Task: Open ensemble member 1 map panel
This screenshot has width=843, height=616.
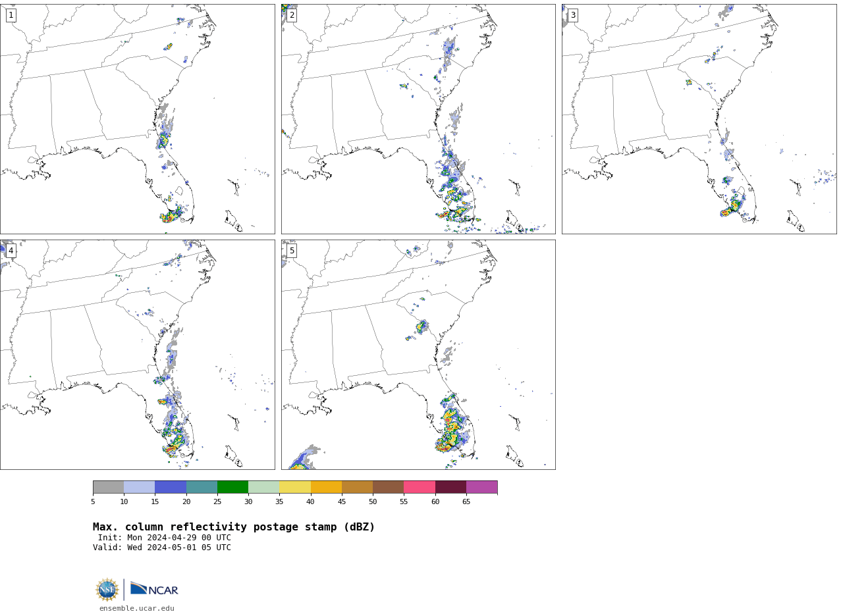Action: tap(137, 119)
